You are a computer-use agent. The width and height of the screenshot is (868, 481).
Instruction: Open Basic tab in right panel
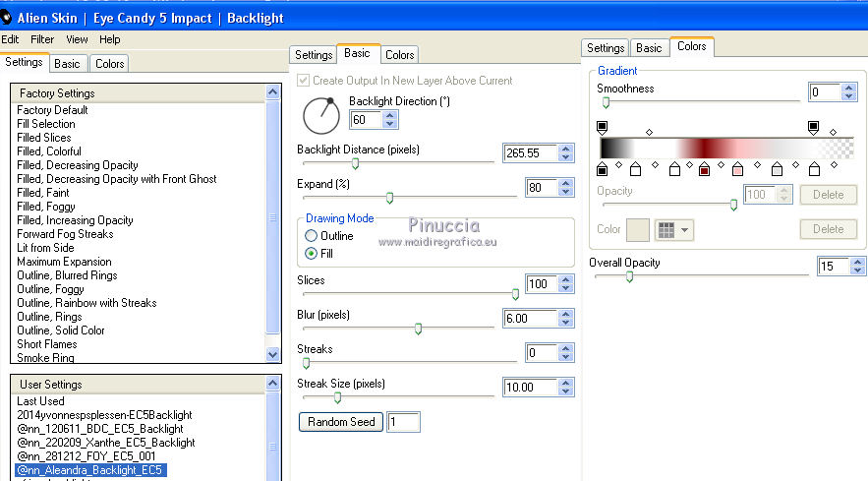649,48
